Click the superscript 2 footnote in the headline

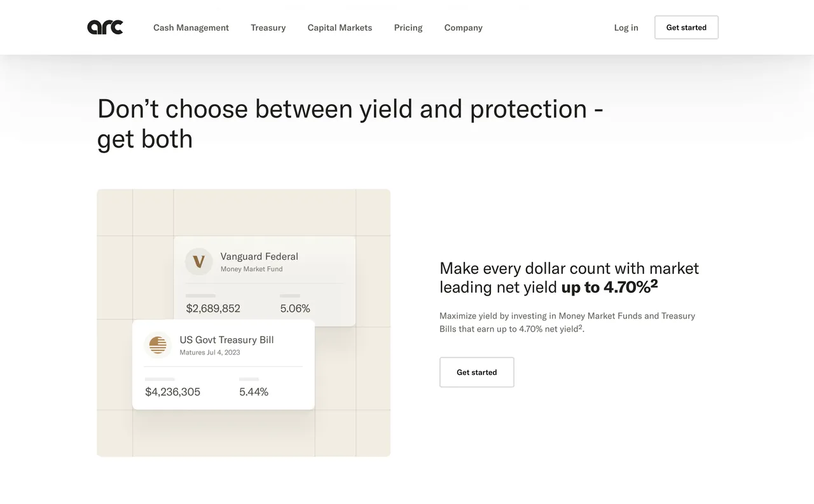(654, 282)
